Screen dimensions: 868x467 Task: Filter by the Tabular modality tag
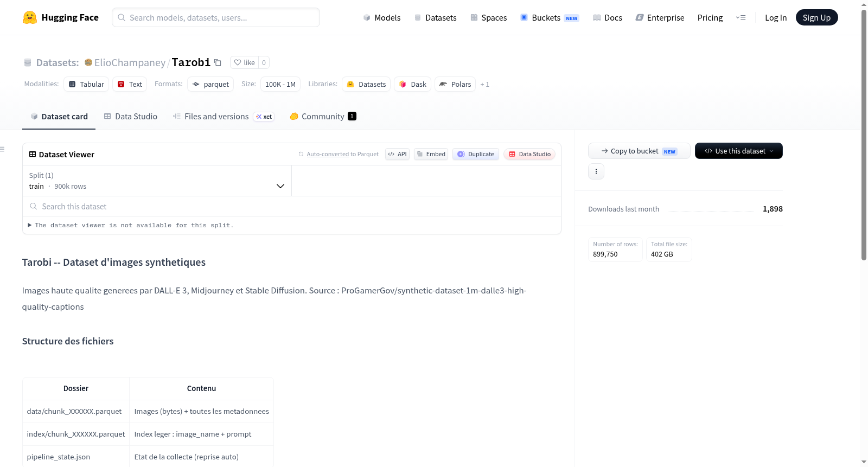coord(86,84)
